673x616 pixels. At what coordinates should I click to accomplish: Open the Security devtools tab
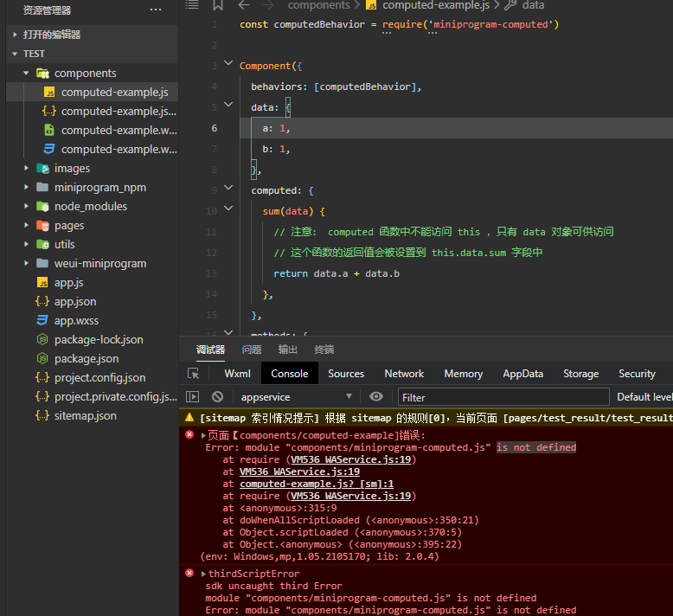(x=637, y=374)
